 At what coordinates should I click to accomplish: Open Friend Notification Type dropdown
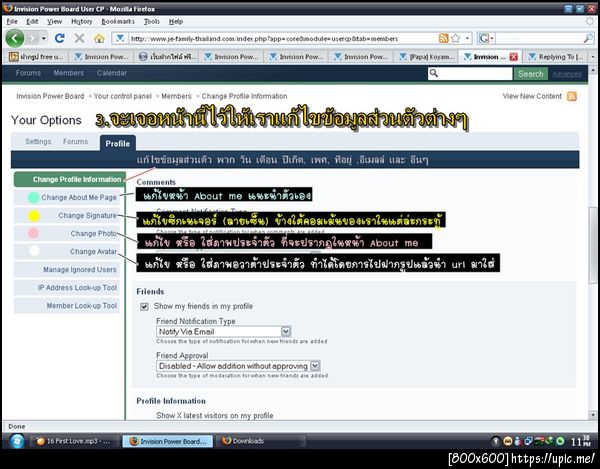point(224,331)
